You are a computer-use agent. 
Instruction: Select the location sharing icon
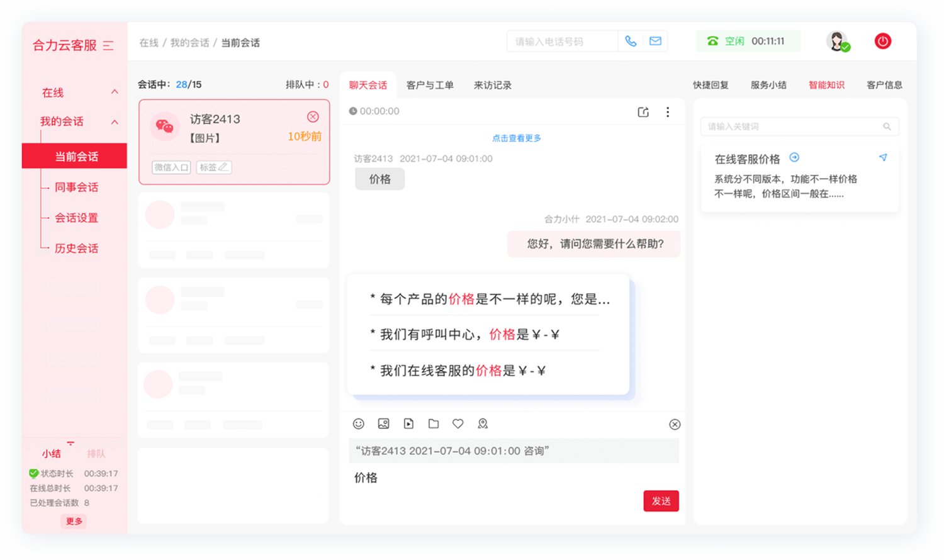pyautogui.click(x=482, y=423)
